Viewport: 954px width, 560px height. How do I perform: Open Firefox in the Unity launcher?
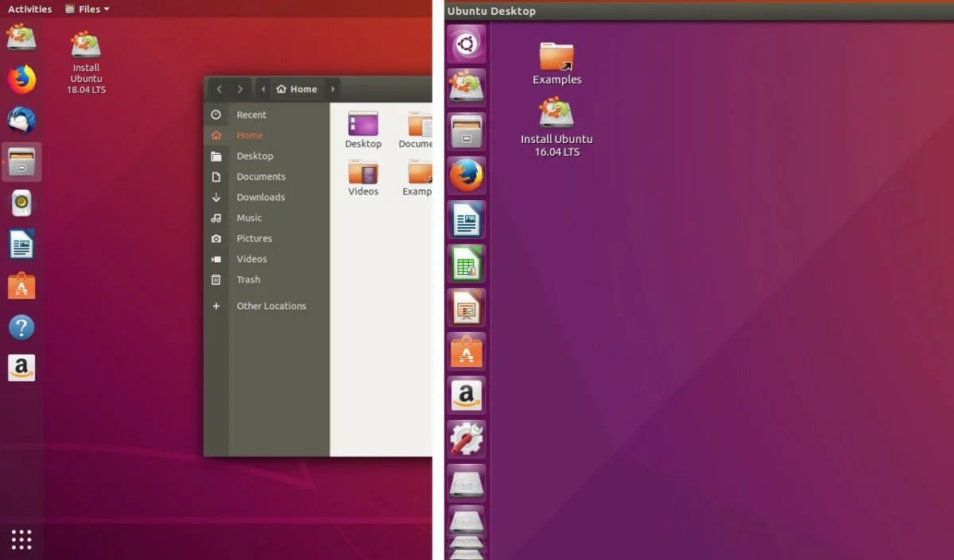tap(467, 176)
